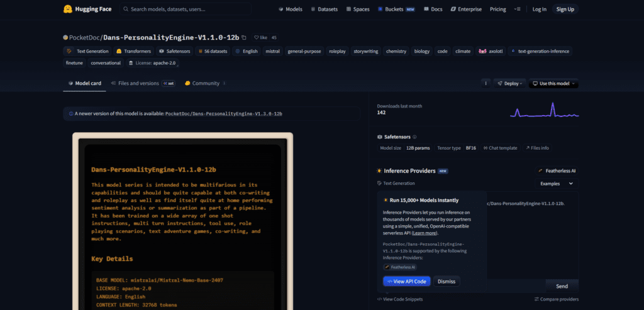Open the Deploy dropdown
The height and width of the screenshot is (310, 644).
click(509, 84)
